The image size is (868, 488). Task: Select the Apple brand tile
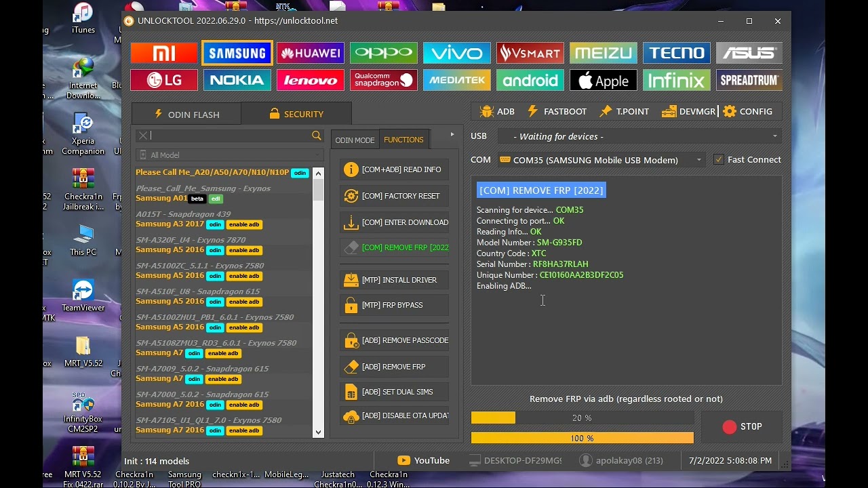click(604, 80)
